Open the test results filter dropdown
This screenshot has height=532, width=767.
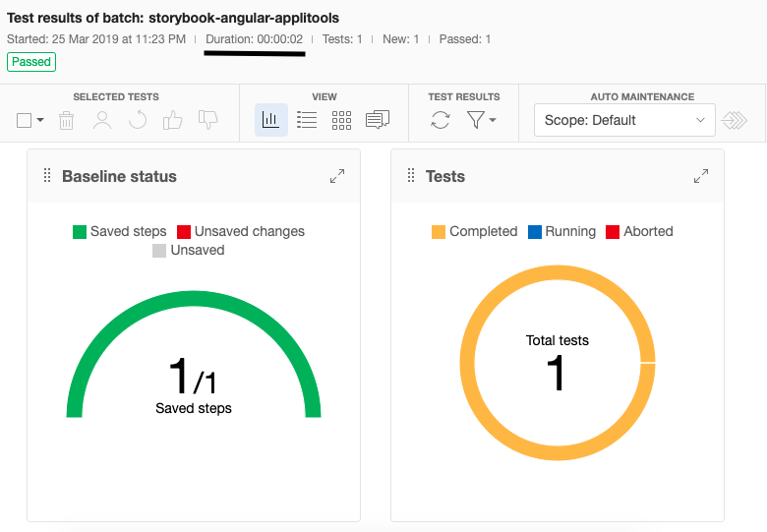pos(481,120)
